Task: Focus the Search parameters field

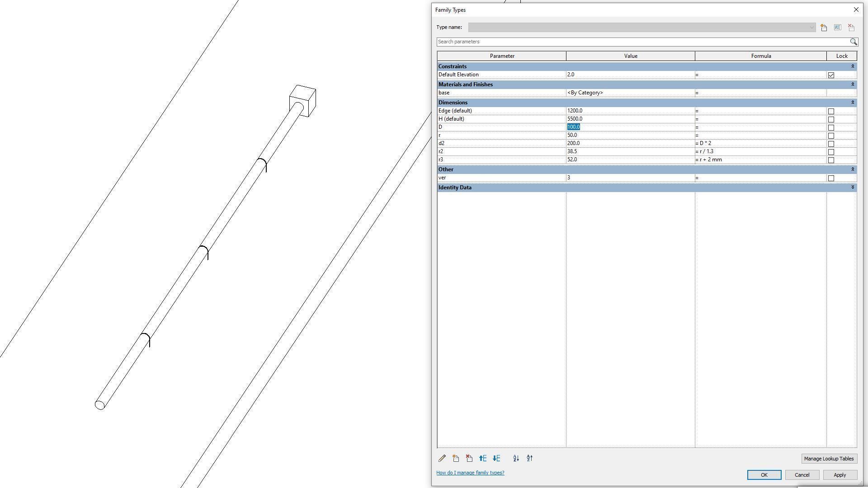Action: 642,42
